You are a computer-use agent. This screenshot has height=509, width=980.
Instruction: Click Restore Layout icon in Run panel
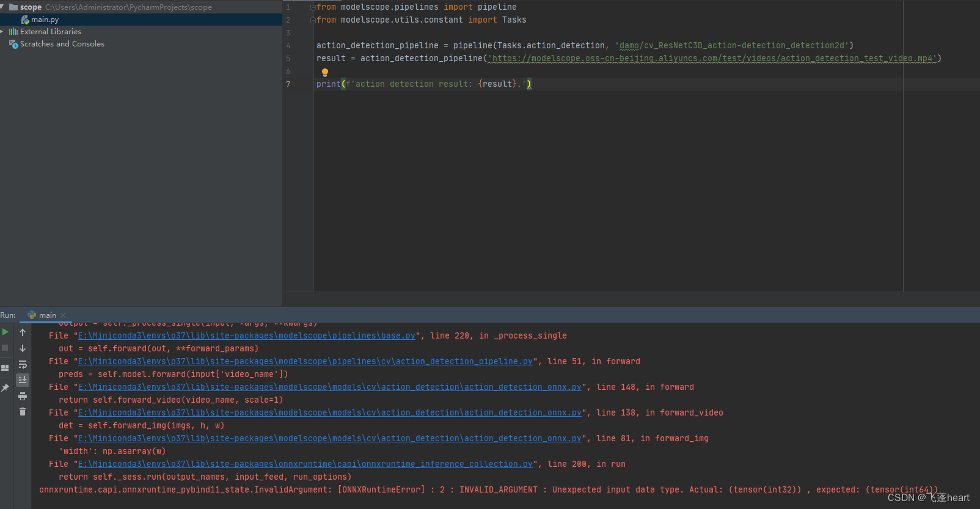[5, 368]
